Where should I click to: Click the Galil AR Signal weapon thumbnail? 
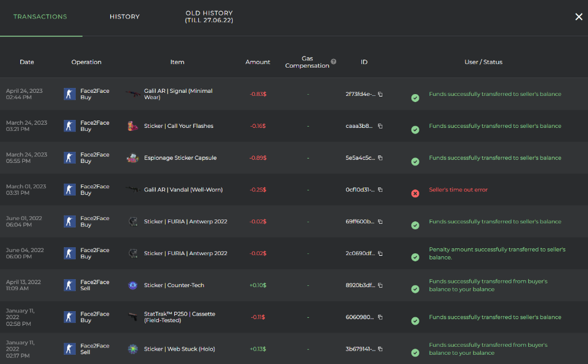point(132,94)
